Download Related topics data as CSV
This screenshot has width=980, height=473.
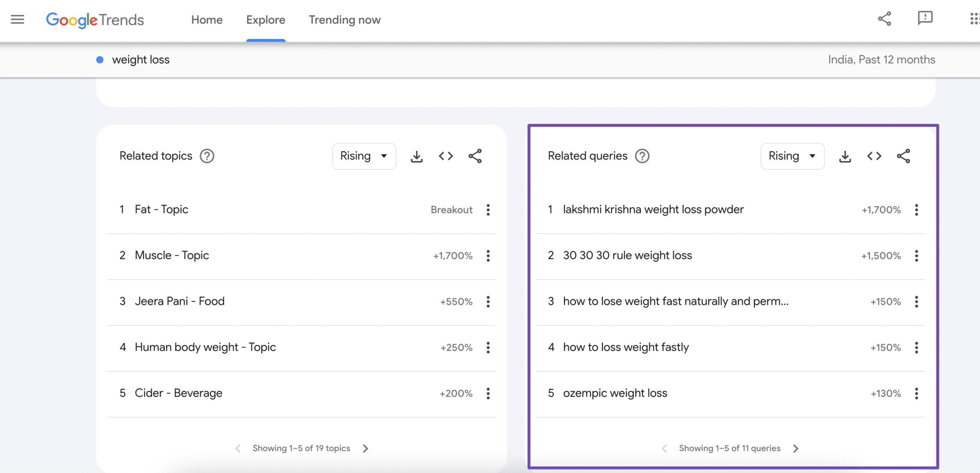(x=416, y=156)
